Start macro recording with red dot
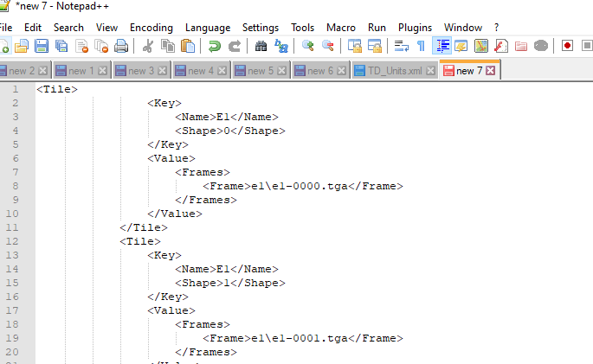593x364 pixels. (x=567, y=46)
